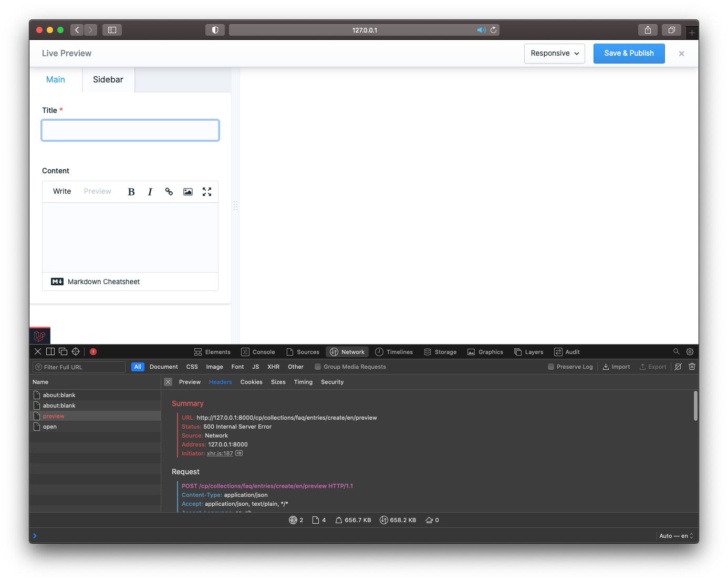Toggle the Safari sidebar
The image size is (728, 582).
pos(112,30)
